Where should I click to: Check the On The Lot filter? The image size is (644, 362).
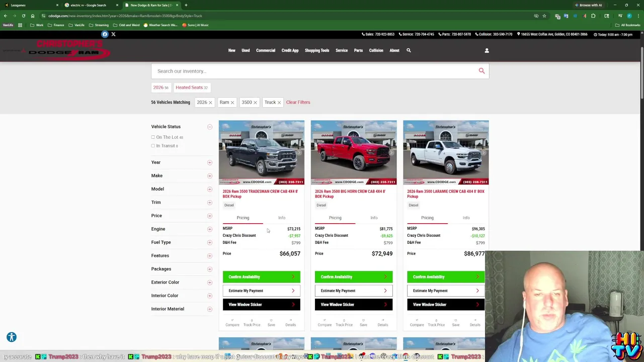point(153,137)
